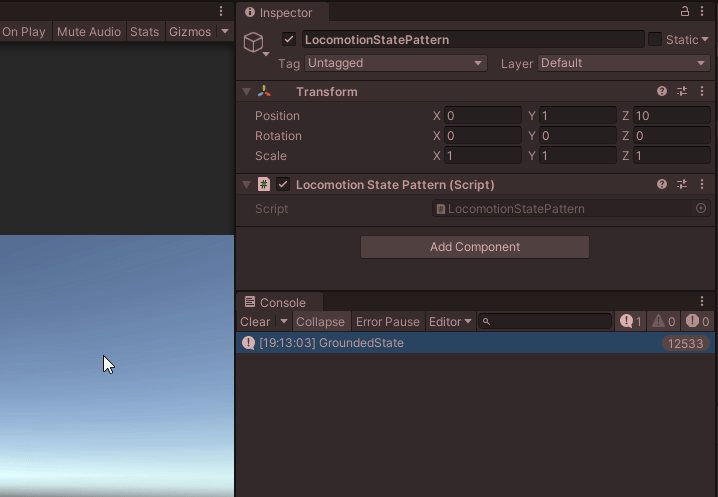This screenshot has height=497, width=718.
Task: Click Rotation X field
Action: (483, 136)
